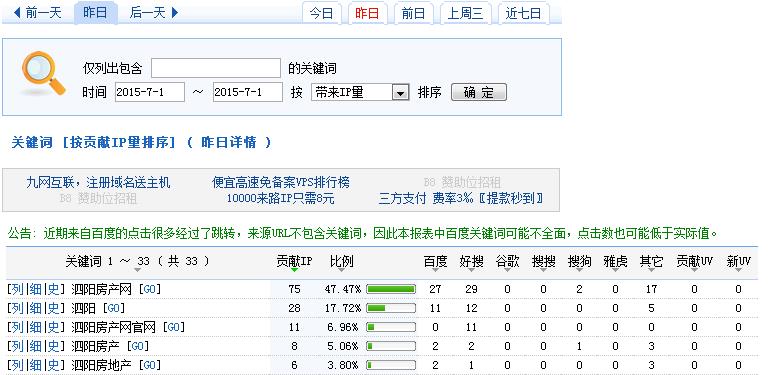Click 列 link for 泗阳房地产 row

tap(18, 365)
